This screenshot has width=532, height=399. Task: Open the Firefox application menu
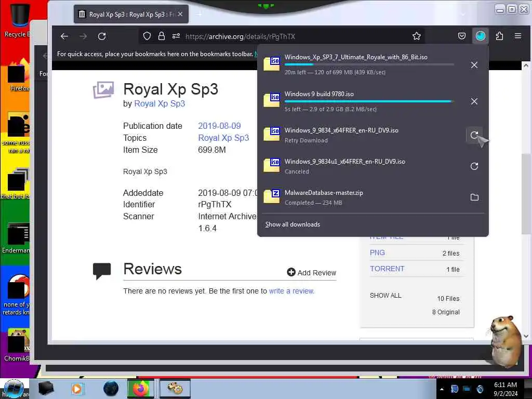(518, 36)
